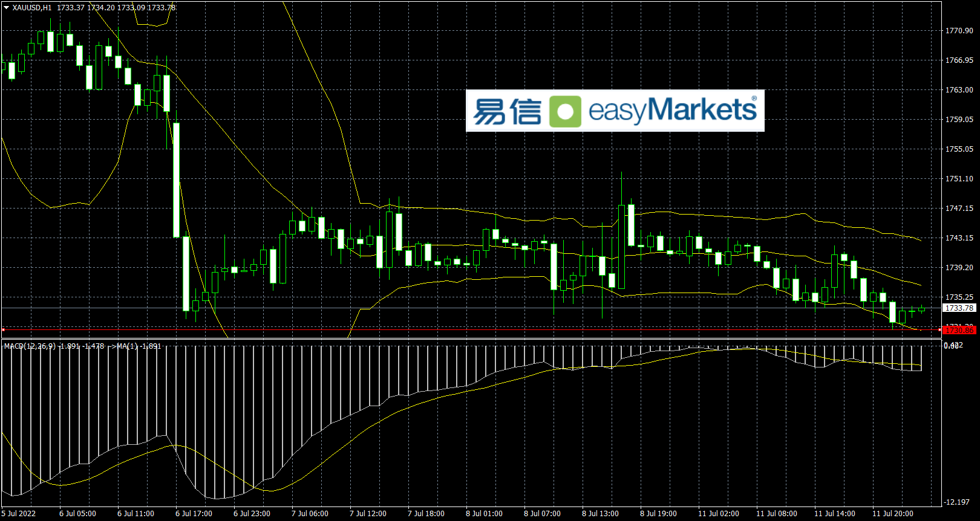Click the 7 Jul 12:00 time label
The image size is (980, 521).
tap(368, 514)
